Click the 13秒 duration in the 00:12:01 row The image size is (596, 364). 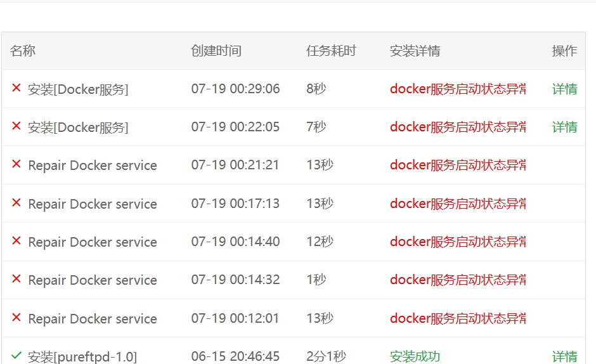(320, 318)
